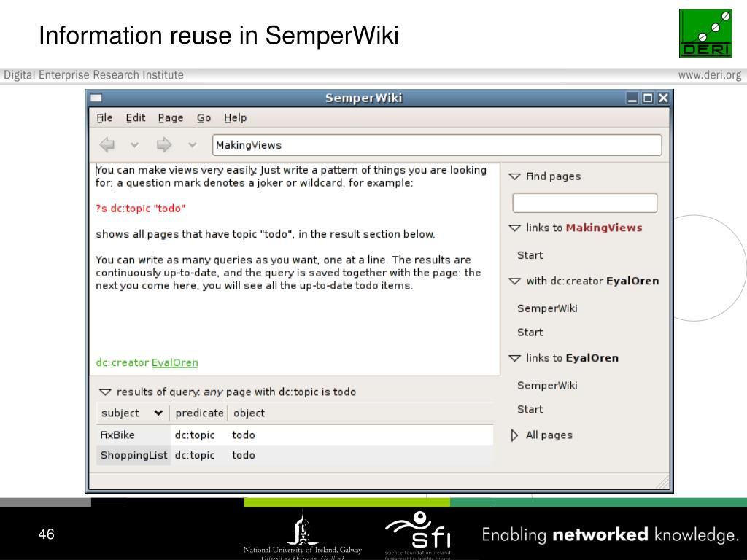Image resolution: width=747 pixels, height=560 pixels.
Task: Collapse the with dc:creator EyalOren section
Action: pos(514,281)
